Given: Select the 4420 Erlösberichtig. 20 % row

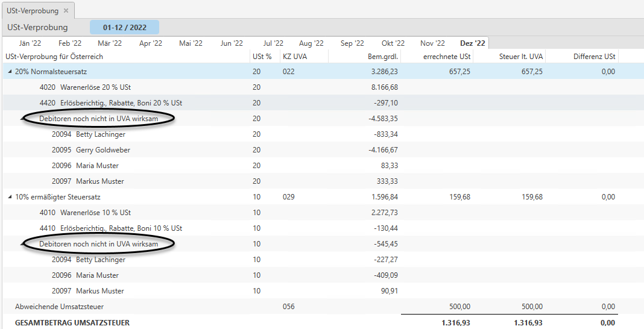Looking at the screenshot, I should pyautogui.click(x=111, y=103).
